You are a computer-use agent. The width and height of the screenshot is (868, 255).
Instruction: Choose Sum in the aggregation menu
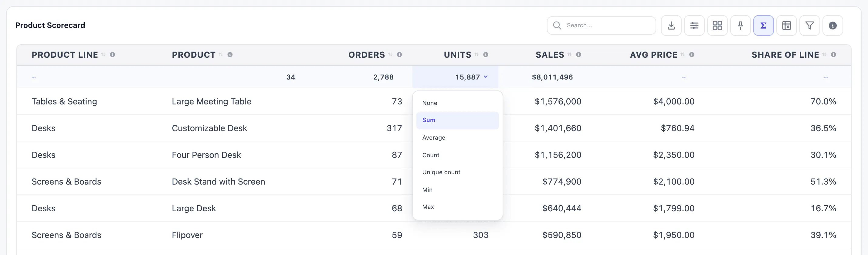458,120
